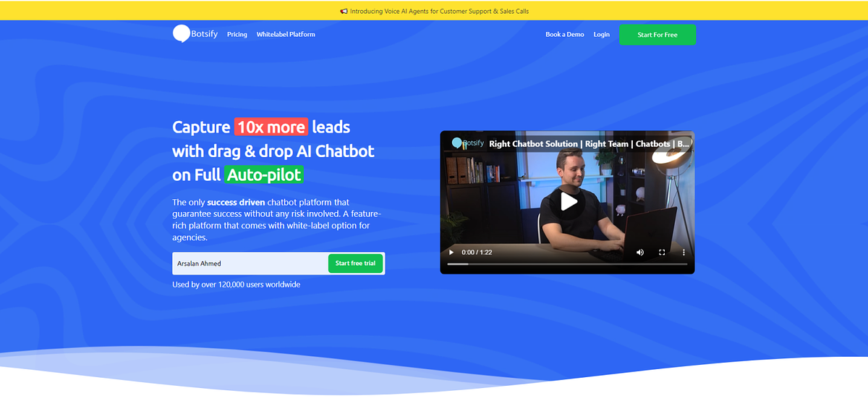Click the 10x more highlighted text
This screenshot has width=868, height=401.
coord(271,127)
